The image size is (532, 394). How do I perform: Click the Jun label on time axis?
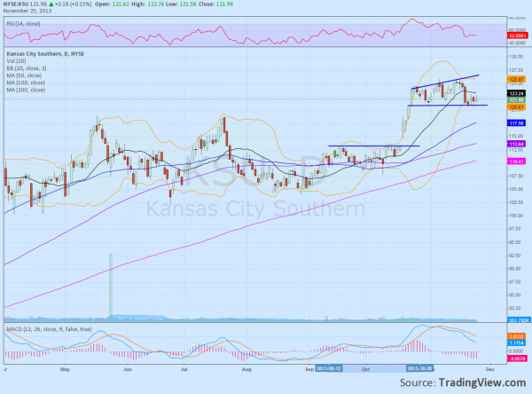[128, 369]
